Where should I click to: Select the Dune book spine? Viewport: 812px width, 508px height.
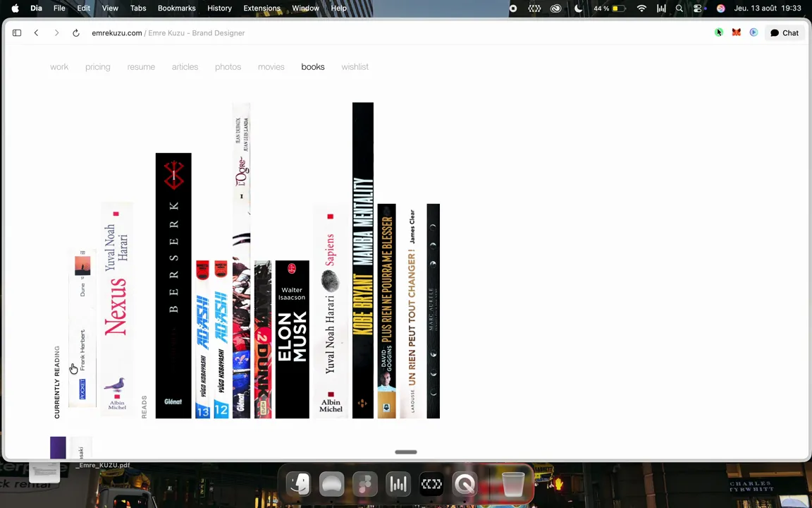click(x=82, y=328)
